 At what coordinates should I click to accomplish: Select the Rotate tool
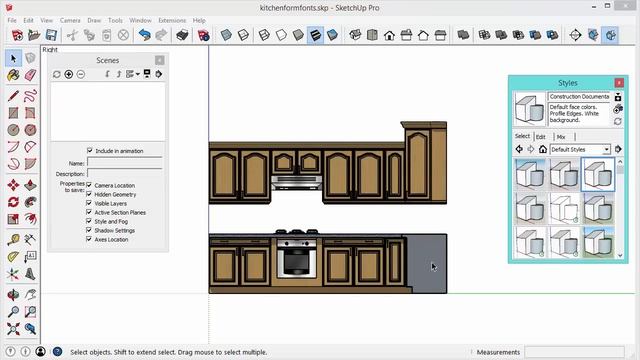point(13,202)
